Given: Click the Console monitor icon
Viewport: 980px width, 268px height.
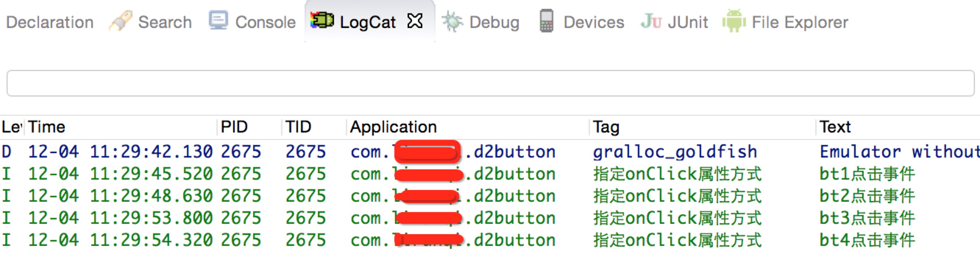Looking at the screenshot, I should point(219,20).
